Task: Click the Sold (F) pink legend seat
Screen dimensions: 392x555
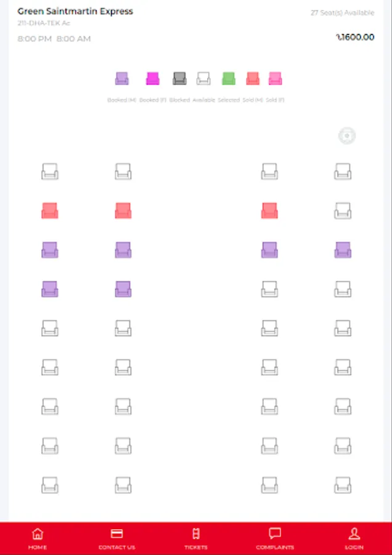Action: click(x=275, y=79)
